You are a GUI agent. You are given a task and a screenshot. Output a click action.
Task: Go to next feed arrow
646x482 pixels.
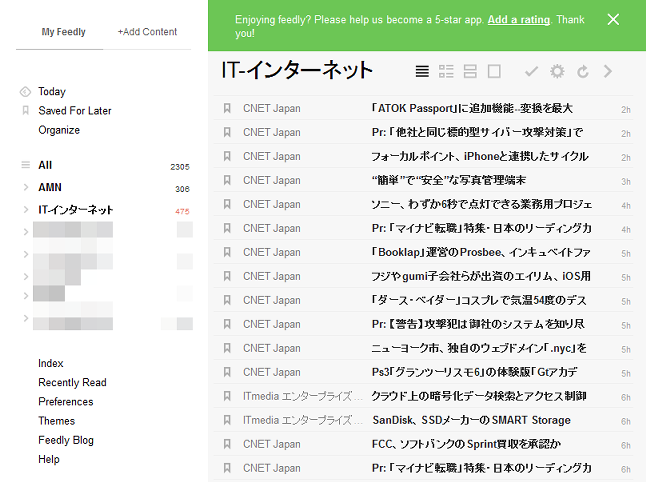pos(608,72)
